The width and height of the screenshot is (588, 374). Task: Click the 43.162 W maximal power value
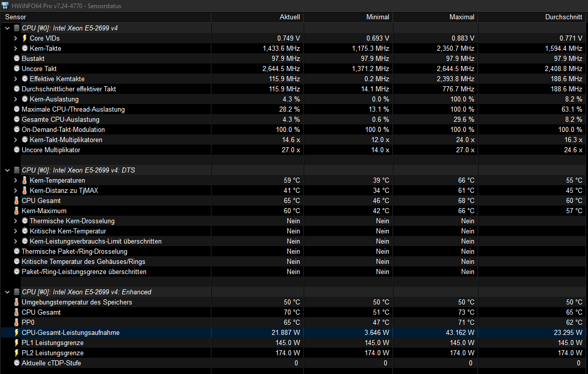[x=460, y=333]
